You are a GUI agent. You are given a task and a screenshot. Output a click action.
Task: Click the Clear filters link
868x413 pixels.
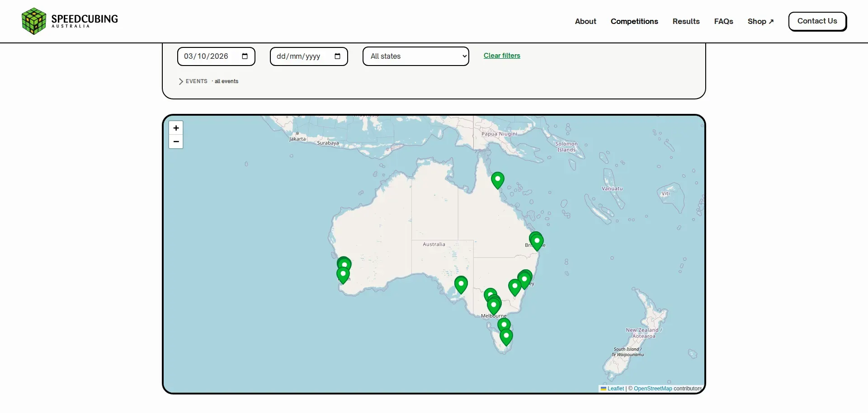tap(502, 56)
